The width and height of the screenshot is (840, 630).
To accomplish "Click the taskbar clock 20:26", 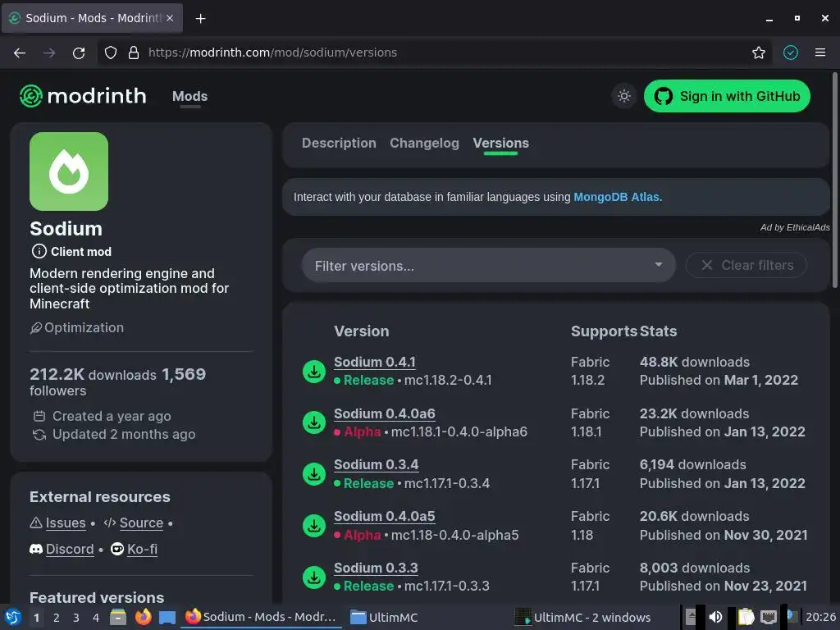I will (820, 617).
